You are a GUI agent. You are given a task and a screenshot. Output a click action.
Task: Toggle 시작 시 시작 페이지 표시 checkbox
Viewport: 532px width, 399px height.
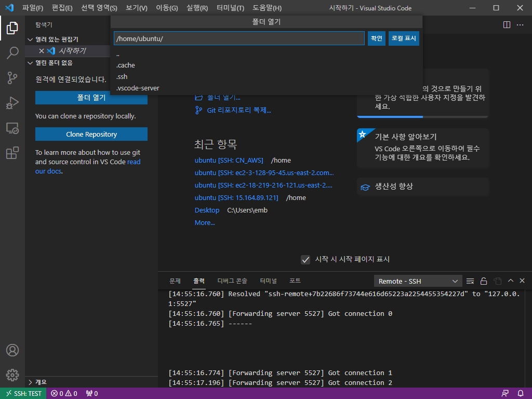pyautogui.click(x=305, y=260)
